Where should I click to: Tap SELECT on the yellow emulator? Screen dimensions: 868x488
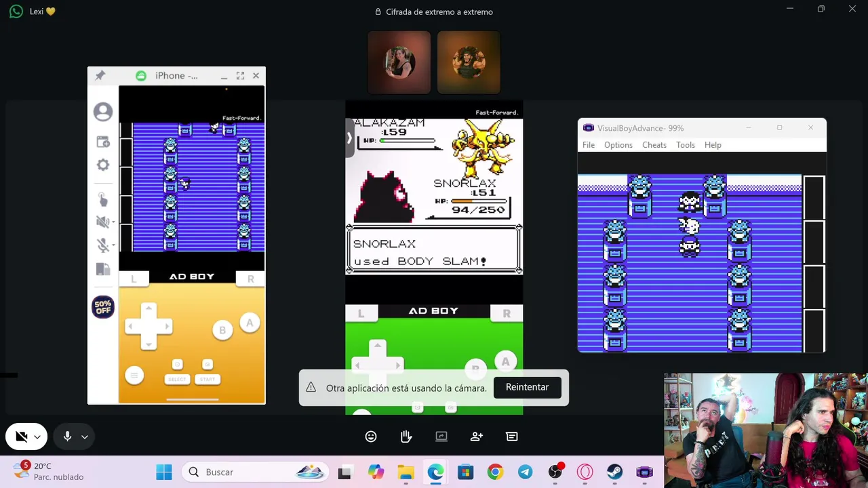pos(177,380)
